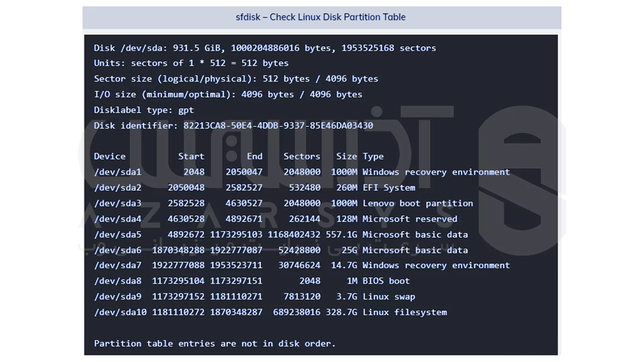This screenshot has height=362, width=644.
Task: Click the '/dev/sda1' device name
Action: pos(118,172)
